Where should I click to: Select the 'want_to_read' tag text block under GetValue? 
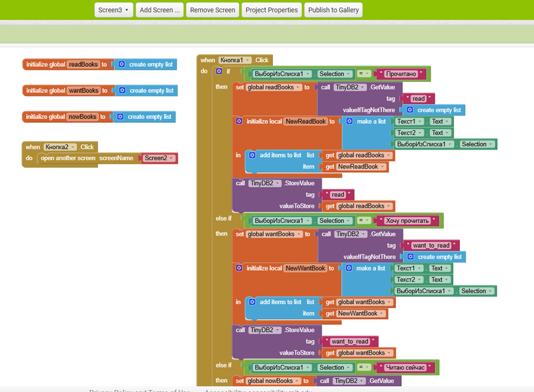tap(431, 246)
